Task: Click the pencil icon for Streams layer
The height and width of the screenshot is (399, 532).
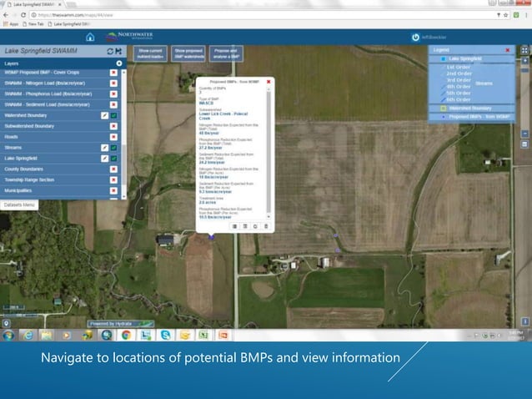Action: (103, 147)
